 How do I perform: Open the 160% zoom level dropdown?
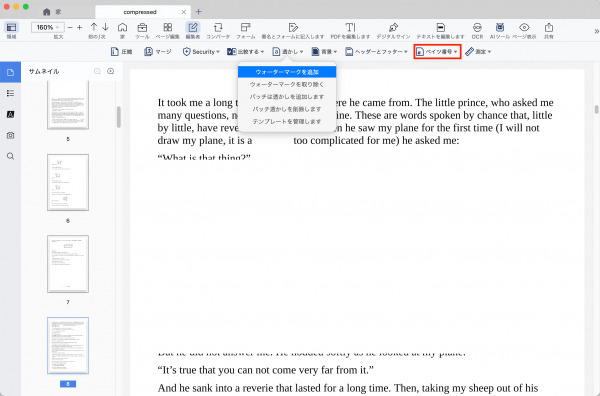[48, 28]
